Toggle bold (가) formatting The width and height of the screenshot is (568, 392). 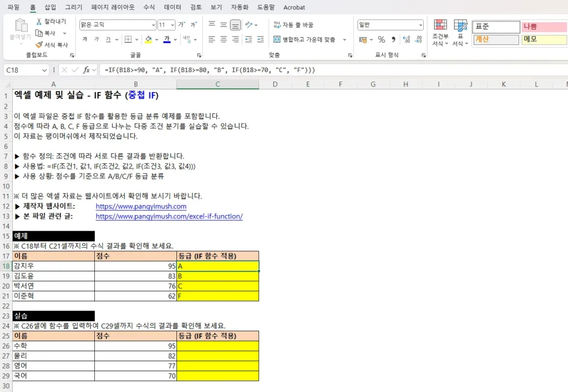[x=85, y=39]
